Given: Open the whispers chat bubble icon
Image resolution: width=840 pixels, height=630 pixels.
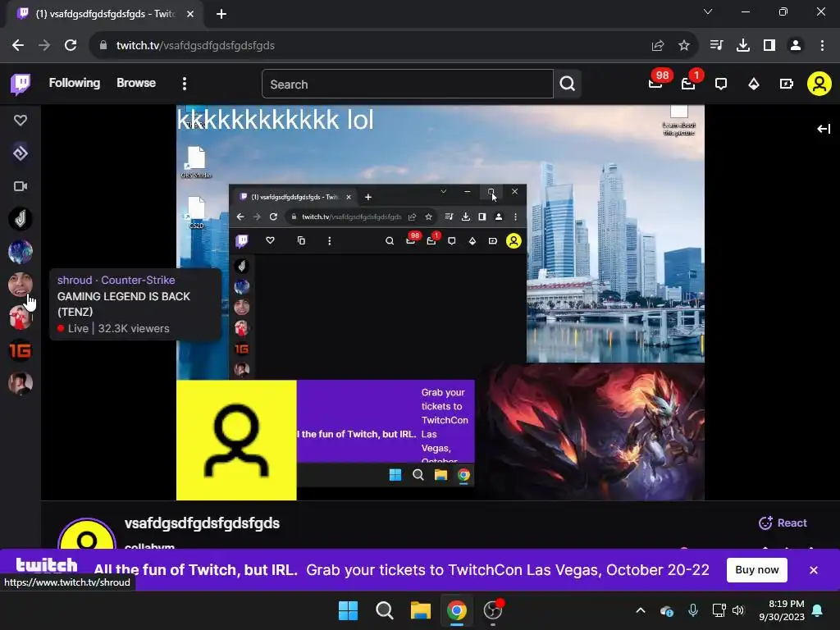Looking at the screenshot, I should tap(721, 84).
